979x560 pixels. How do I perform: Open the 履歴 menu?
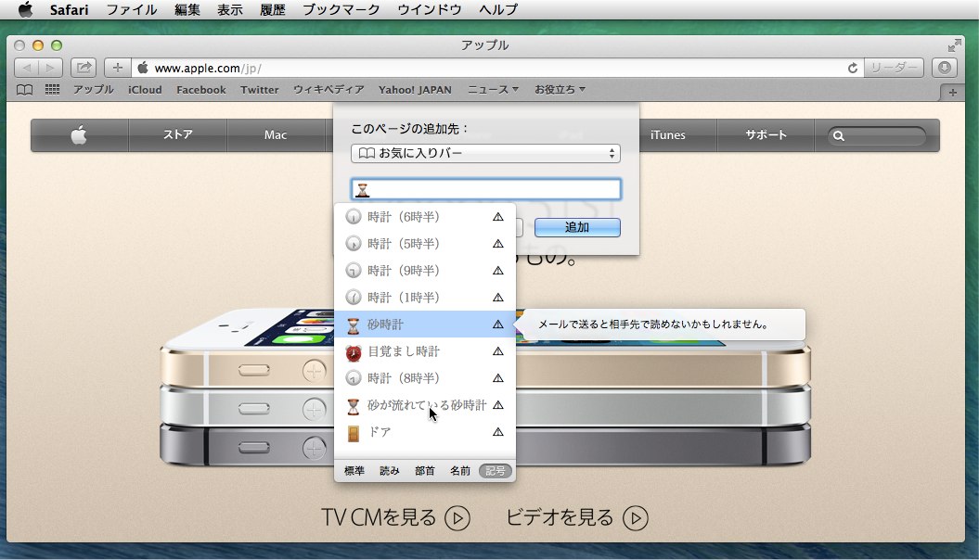pos(273,9)
